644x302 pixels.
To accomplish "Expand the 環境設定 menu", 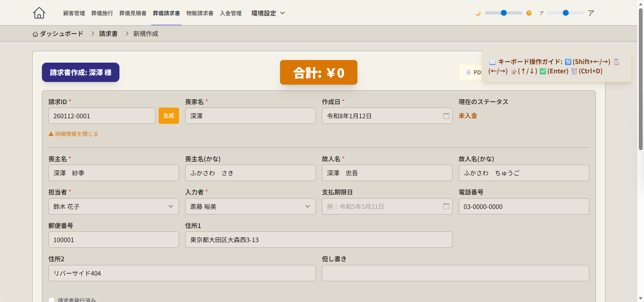I will click(x=268, y=13).
